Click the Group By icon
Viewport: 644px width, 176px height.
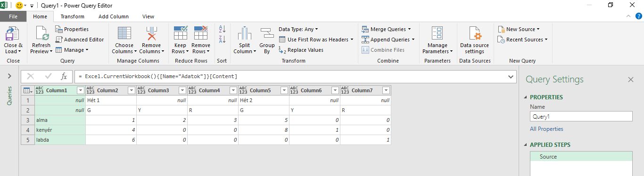click(x=267, y=34)
